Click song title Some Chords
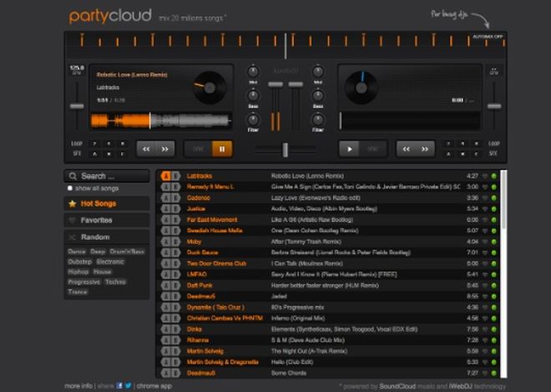 pos(289,373)
